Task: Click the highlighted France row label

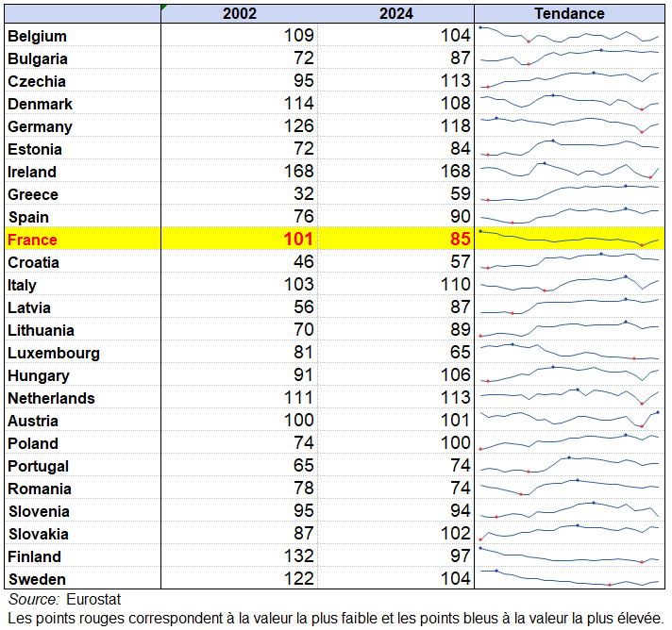Action: pyautogui.click(x=33, y=240)
